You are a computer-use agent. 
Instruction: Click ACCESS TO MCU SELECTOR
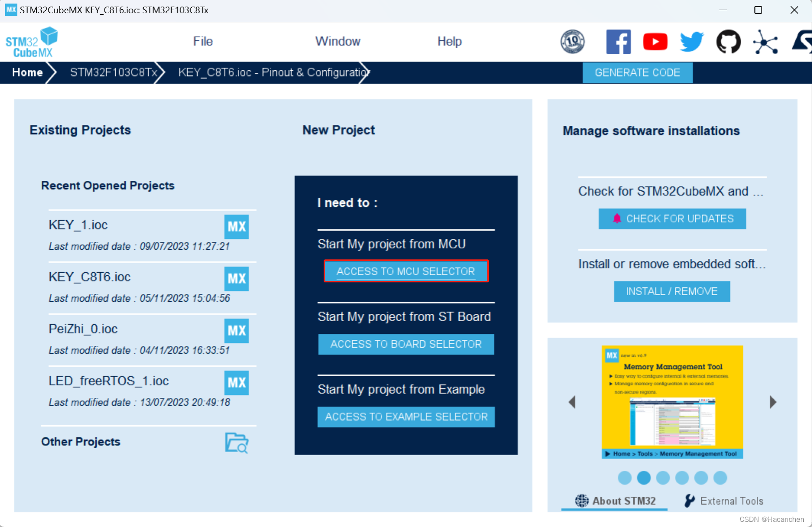pyautogui.click(x=406, y=271)
